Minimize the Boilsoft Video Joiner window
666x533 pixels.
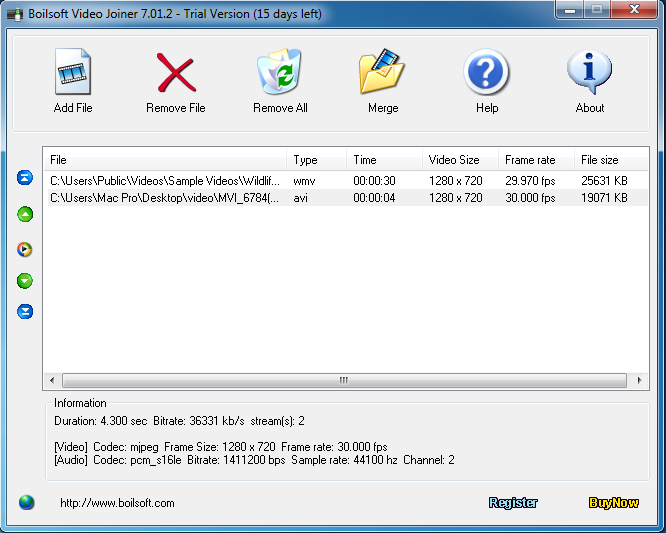tap(570, 10)
